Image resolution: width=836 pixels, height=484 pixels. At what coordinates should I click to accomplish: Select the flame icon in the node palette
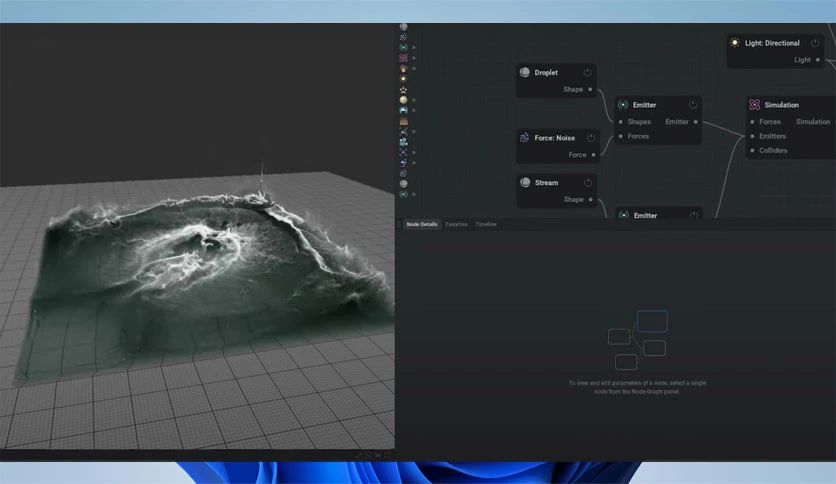(x=404, y=69)
